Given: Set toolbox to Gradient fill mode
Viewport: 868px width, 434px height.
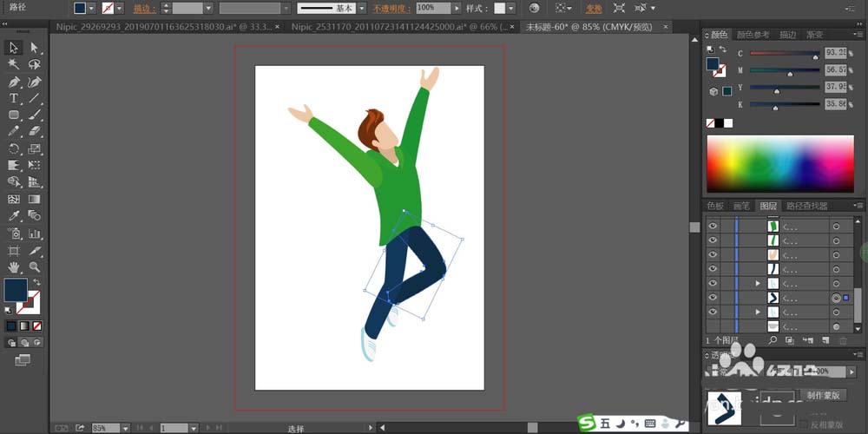Looking at the screenshot, I should point(24,326).
